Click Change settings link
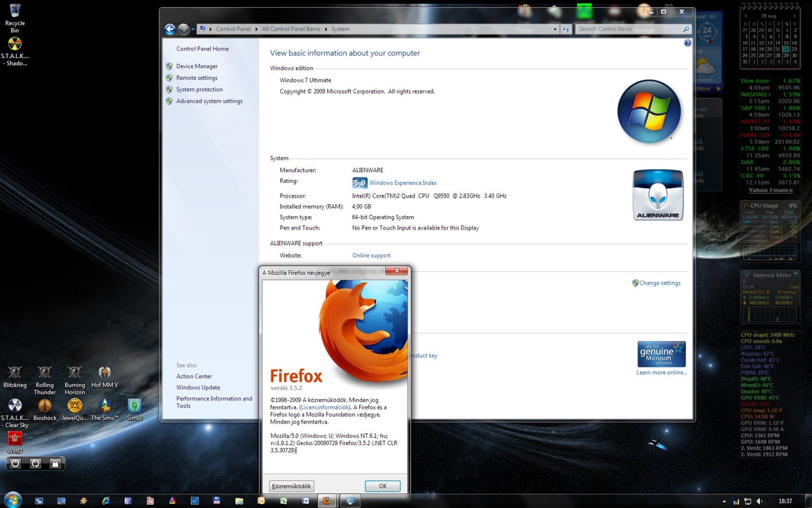This screenshot has width=812, height=508. coord(660,283)
